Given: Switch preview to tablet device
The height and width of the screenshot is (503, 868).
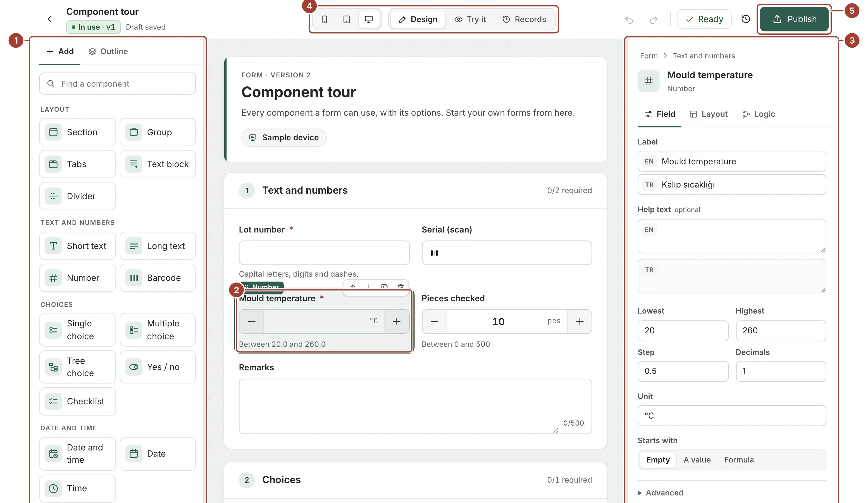Looking at the screenshot, I should pos(347,19).
